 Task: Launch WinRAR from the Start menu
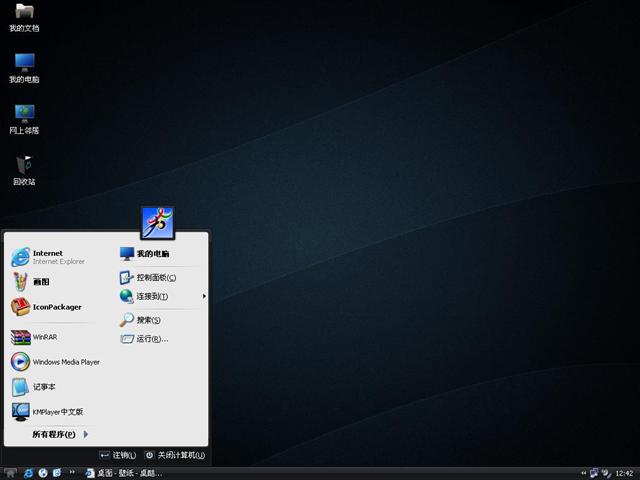click(x=44, y=337)
